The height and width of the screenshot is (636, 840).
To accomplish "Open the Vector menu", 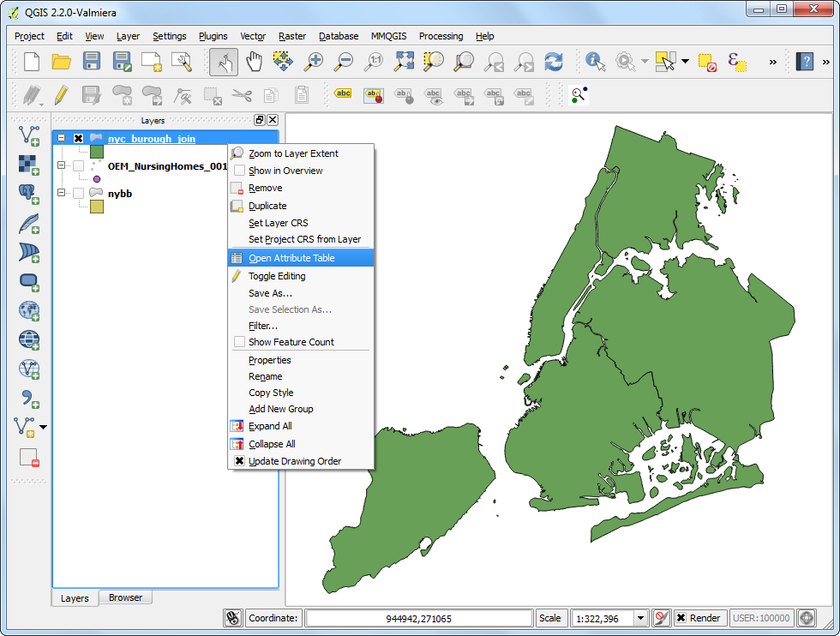I will [253, 36].
